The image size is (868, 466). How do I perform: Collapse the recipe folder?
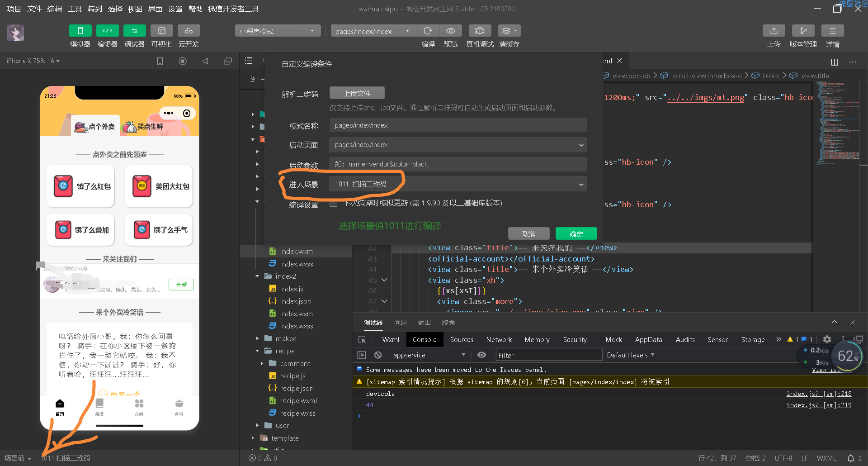point(257,351)
